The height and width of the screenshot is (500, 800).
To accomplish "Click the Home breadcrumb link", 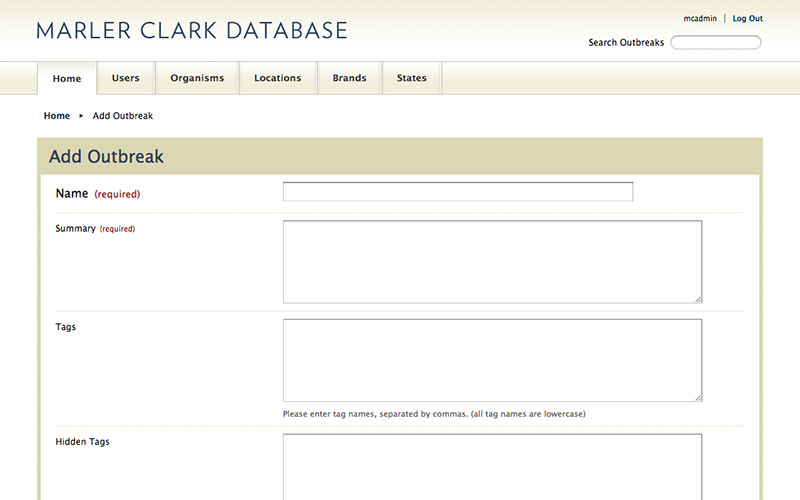I will point(57,116).
